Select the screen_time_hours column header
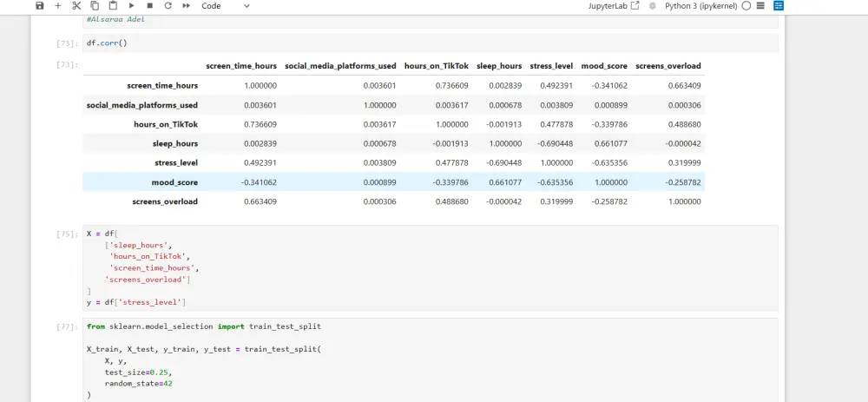Viewport: 868px width, 402px height. point(241,66)
